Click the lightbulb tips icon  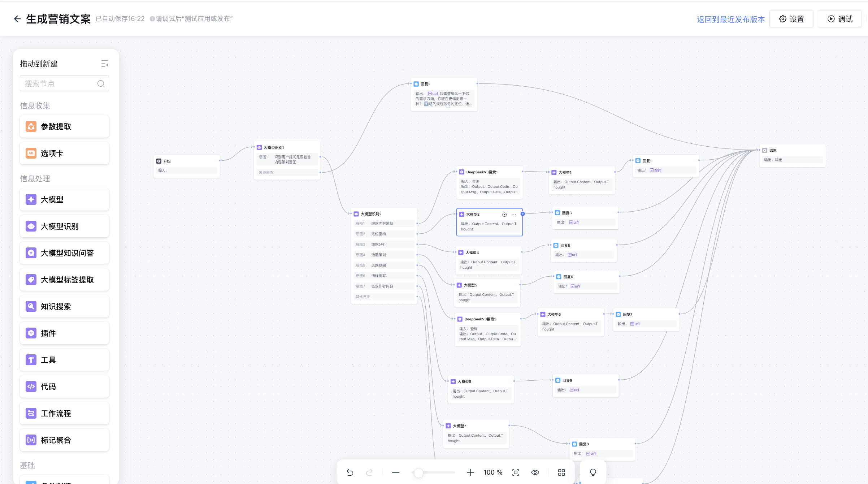click(x=593, y=472)
